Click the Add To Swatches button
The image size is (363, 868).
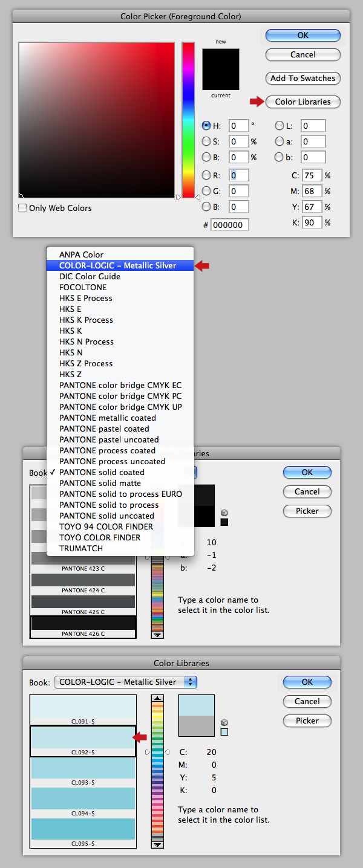click(x=303, y=78)
